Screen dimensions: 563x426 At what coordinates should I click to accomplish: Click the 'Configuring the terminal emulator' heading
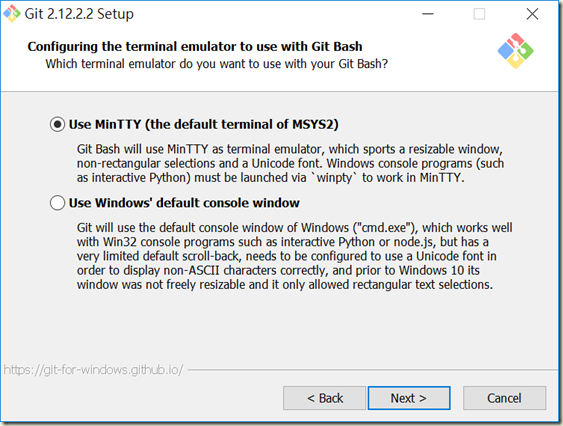tap(195, 46)
